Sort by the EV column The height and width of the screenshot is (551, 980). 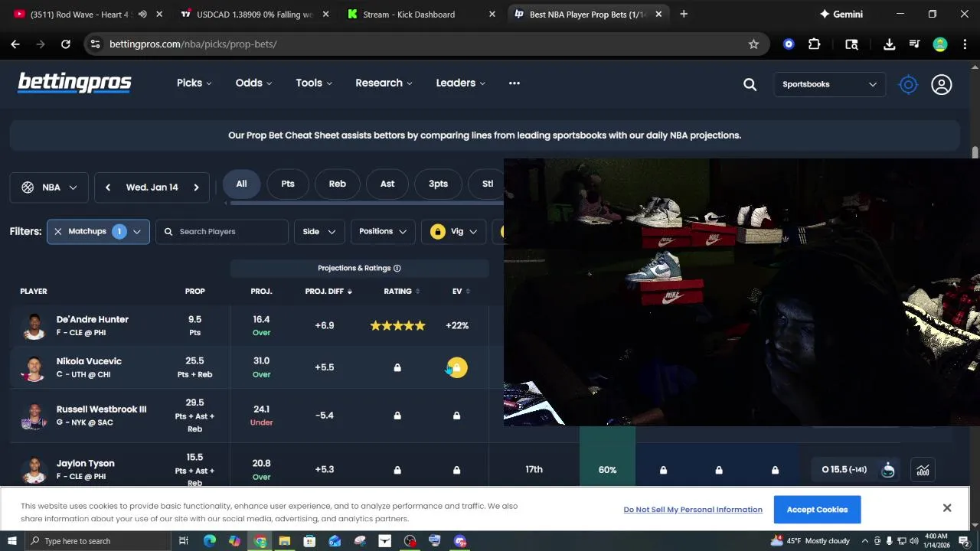point(461,292)
